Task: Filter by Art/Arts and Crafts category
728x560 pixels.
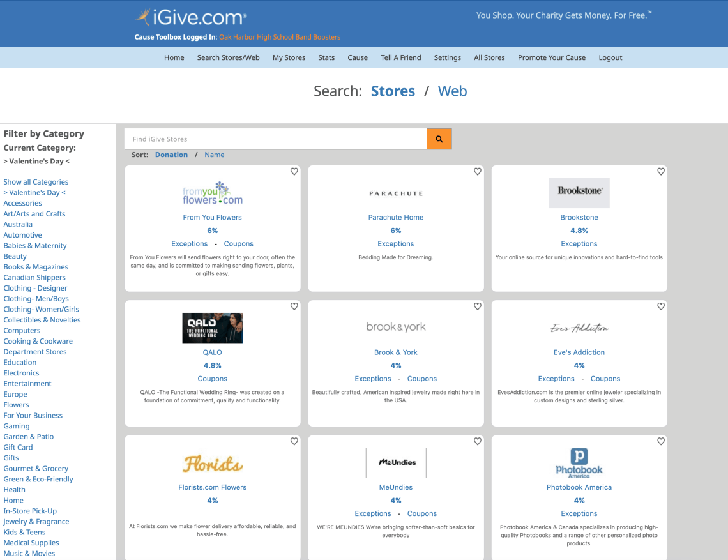Action: 34,214
